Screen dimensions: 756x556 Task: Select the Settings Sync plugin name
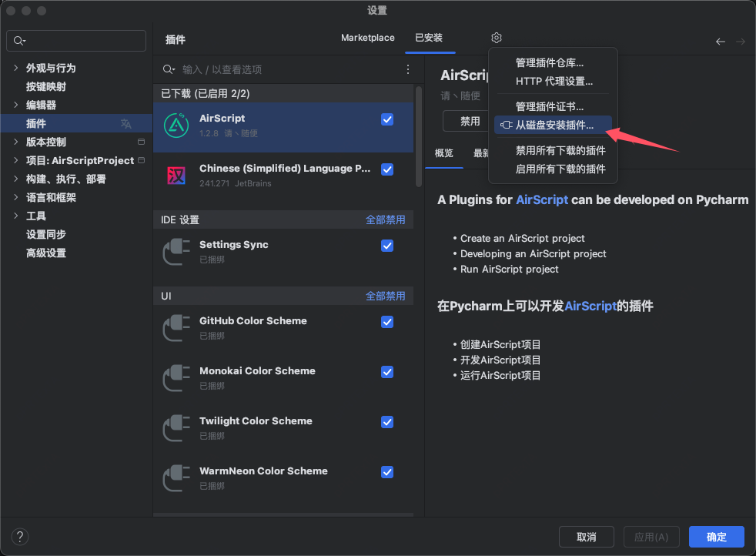point(234,244)
